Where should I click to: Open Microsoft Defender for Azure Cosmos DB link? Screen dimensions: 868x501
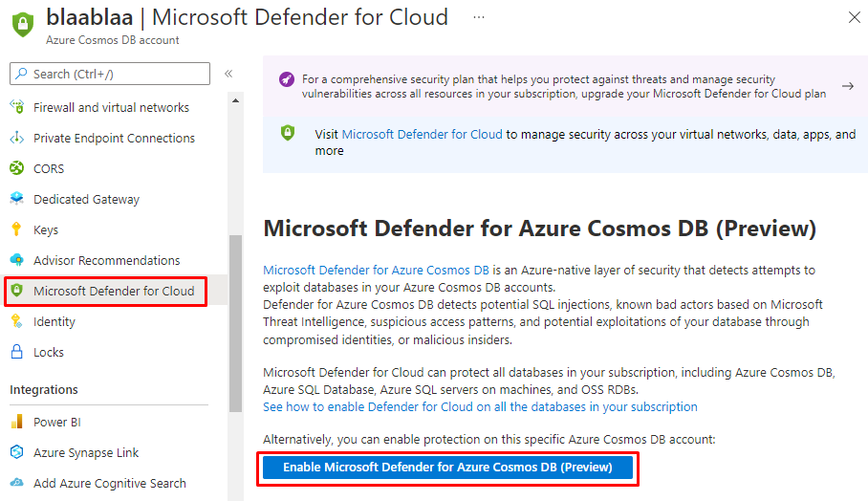pyautogui.click(x=376, y=271)
